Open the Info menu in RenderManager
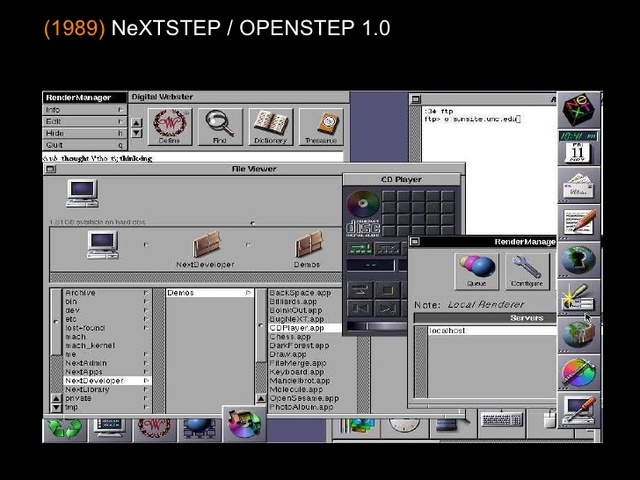The height and width of the screenshot is (480, 640). click(x=85, y=110)
